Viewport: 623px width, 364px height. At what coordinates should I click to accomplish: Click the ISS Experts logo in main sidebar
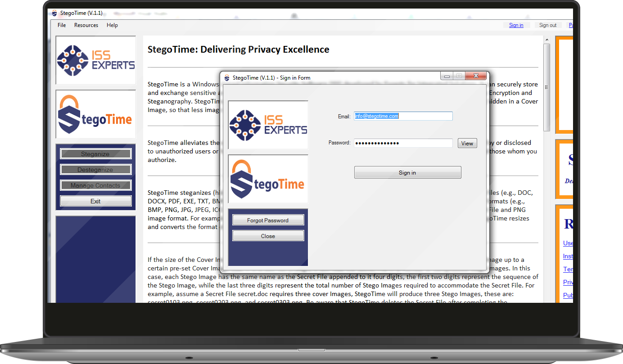tap(95, 60)
